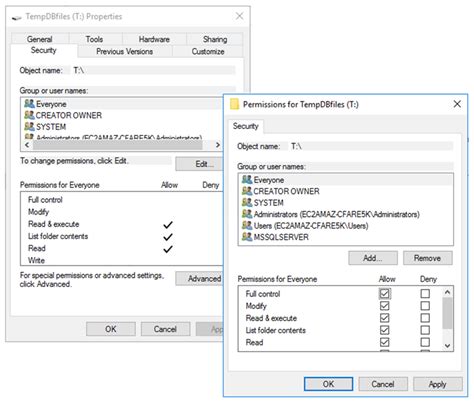Toggle Allow checkbox for Read

pyautogui.click(x=384, y=342)
